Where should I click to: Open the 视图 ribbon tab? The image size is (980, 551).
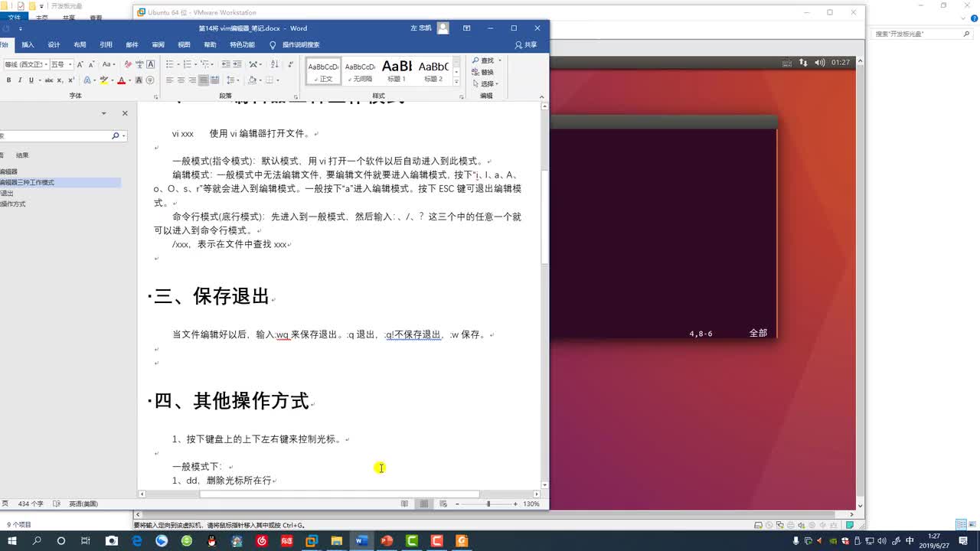(x=184, y=45)
